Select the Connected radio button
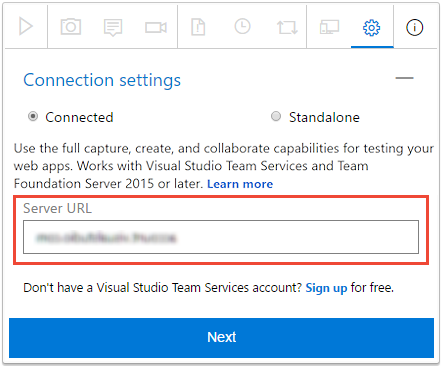Screen dimensions: 442x366 click(x=33, y=116)
